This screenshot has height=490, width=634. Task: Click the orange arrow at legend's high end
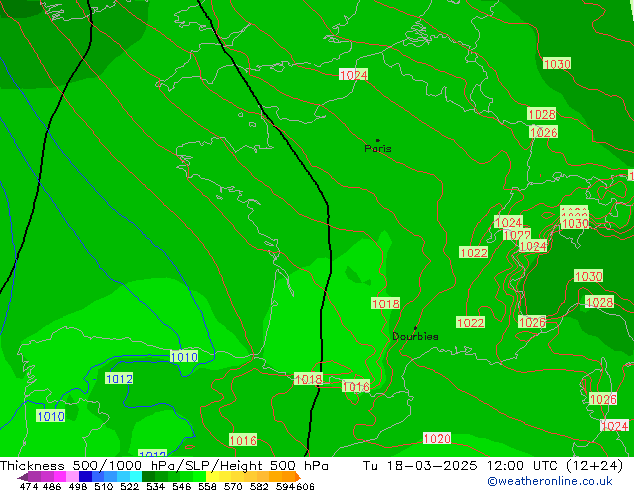coord(298,477)
